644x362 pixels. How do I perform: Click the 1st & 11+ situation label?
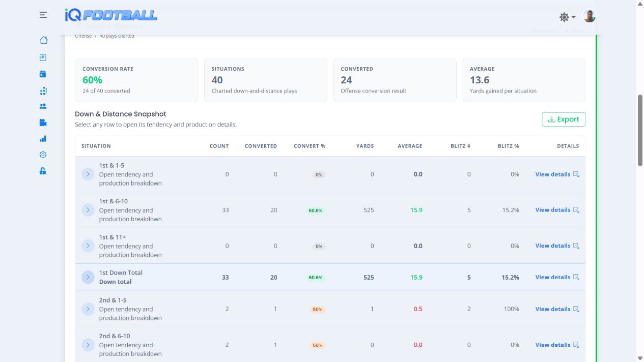[113, 237]
